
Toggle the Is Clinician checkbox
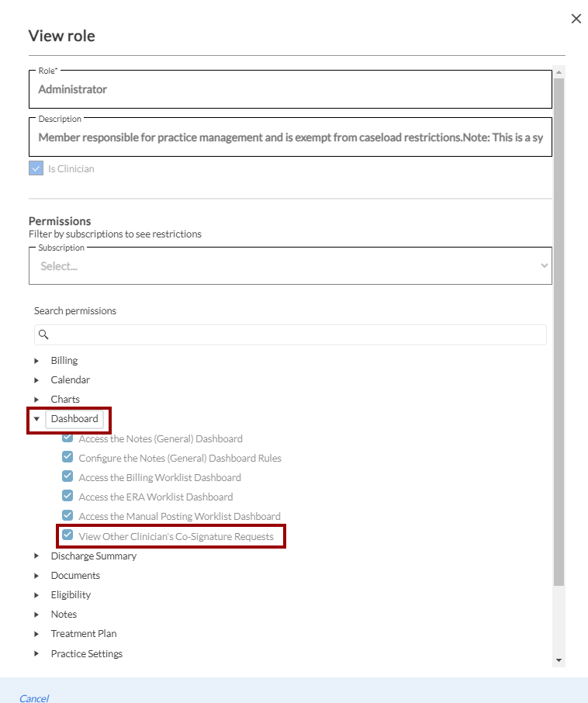click(36, 168)
